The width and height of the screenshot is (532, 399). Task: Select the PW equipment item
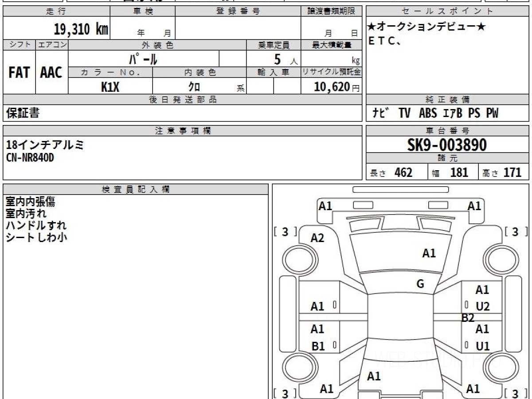click(492, 113)
